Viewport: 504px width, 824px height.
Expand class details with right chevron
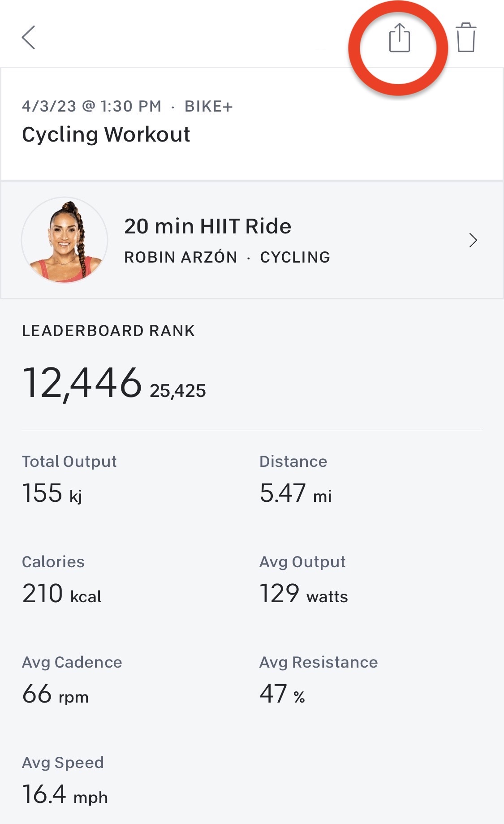473,241
